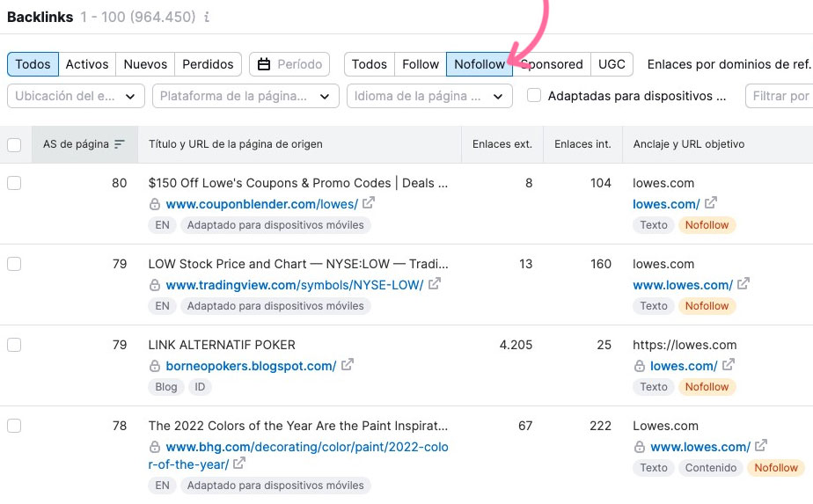Open external link icon beside couponblender.com URL
This screenshot has width=813, height=504.
[369, 204]
